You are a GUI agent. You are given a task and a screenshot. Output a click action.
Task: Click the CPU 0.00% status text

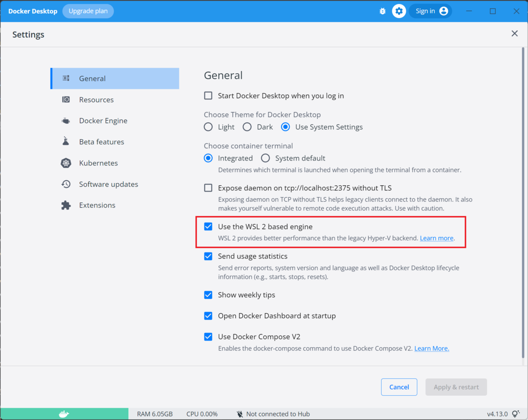pos(202,414)
